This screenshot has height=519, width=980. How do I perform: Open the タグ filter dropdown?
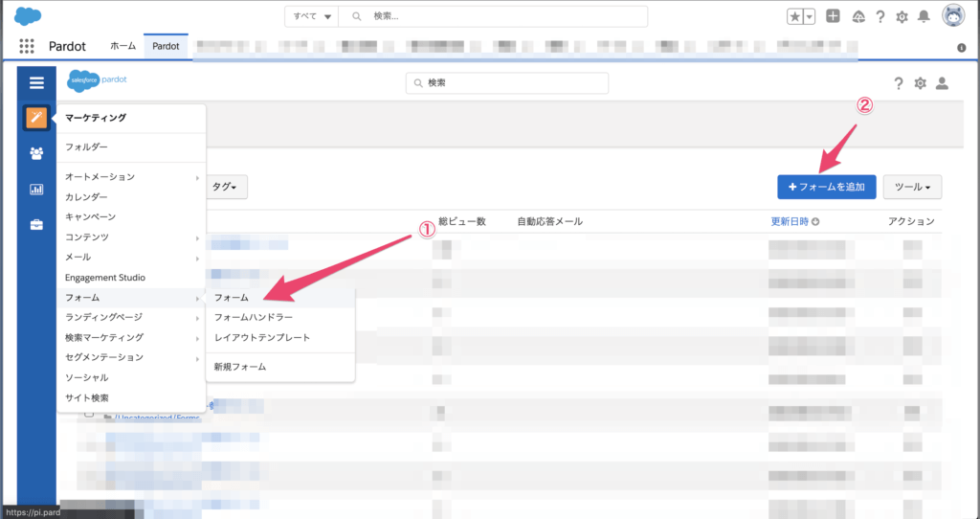(227, 187)
